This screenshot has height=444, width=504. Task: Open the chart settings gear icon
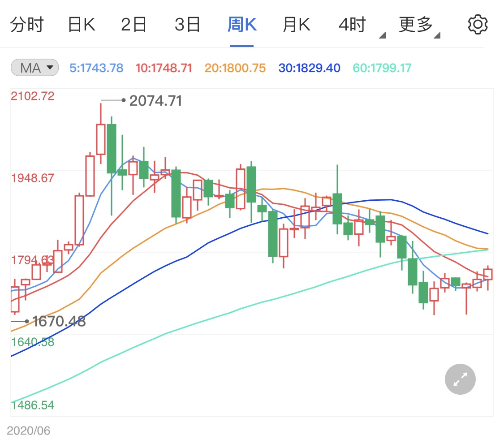477,25
